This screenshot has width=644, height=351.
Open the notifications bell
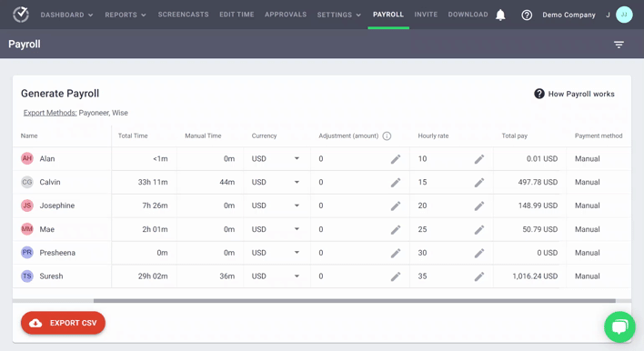[500, 15]
